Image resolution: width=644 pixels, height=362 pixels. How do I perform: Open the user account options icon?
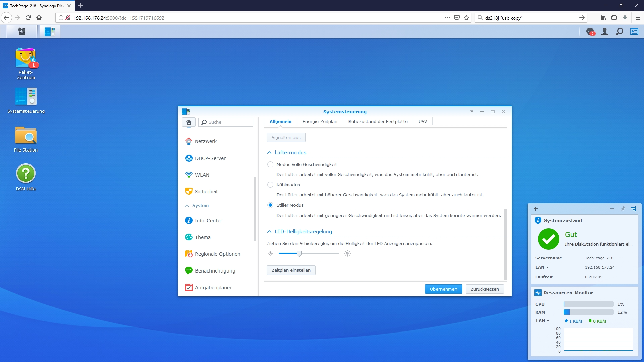pyautogui.click(x=605, y=32)
